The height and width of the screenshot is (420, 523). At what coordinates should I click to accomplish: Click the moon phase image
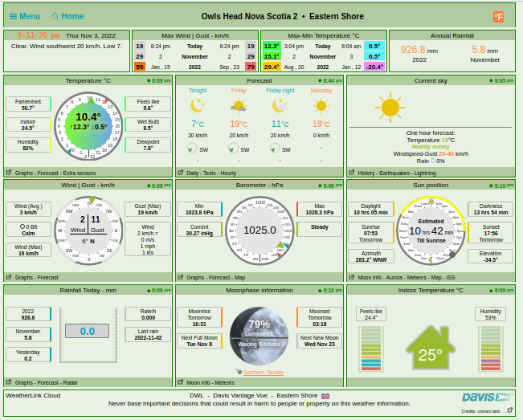(x=259, y=336)
